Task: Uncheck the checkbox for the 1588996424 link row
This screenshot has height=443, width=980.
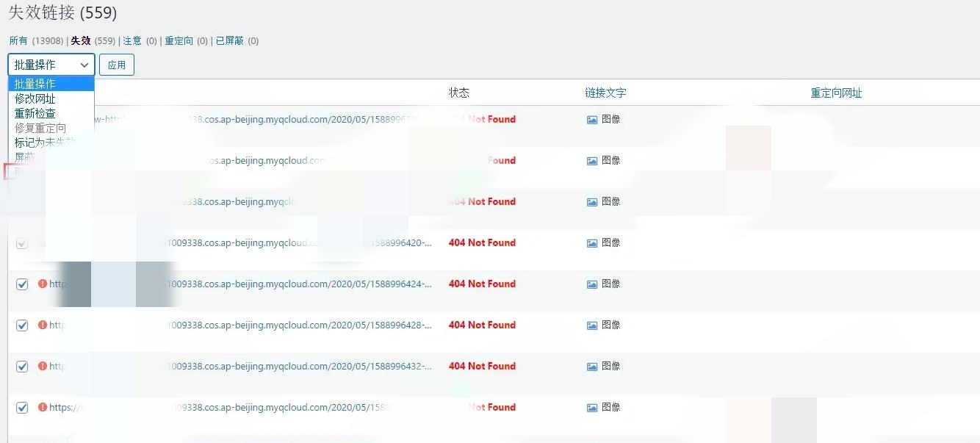Action: pyautogui.click(x=22, y=284)
